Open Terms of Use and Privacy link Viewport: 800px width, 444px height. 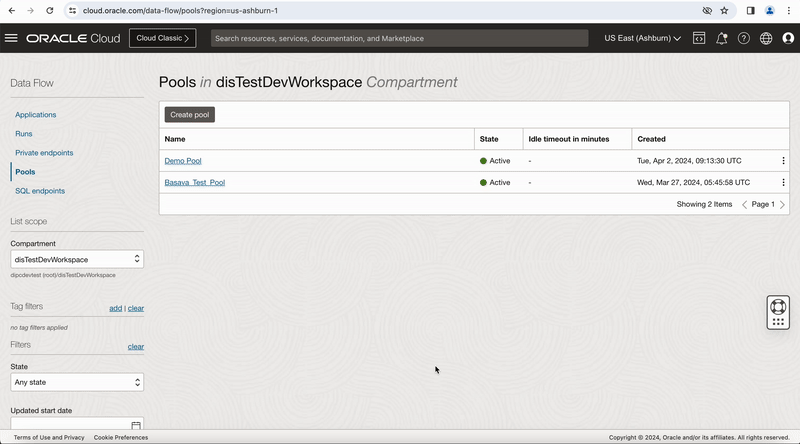click(49, 437)
